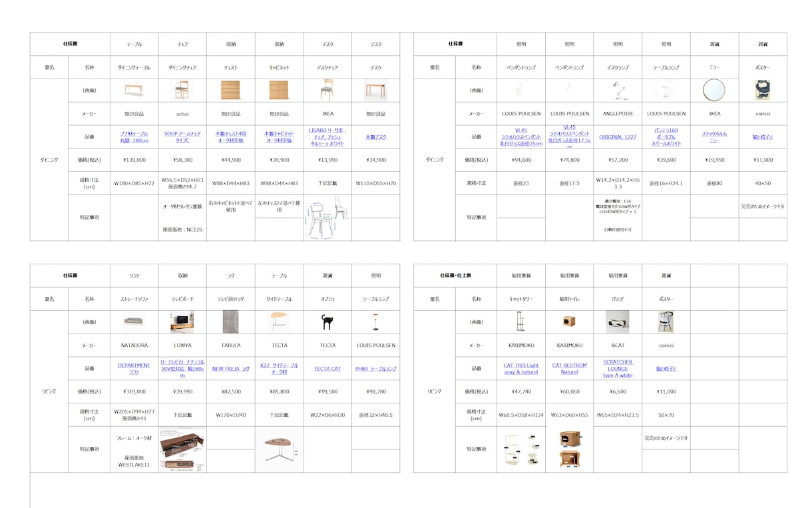Select the ¥13,990 price cell
The height and width of the screenshot is (508, 812).
(327, 160)
